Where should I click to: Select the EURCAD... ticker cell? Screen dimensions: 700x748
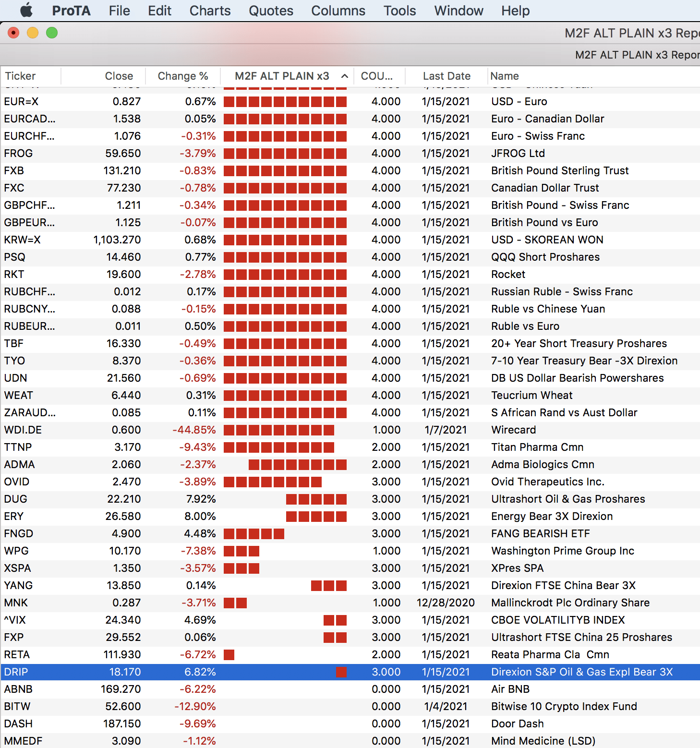pos(29,119)
